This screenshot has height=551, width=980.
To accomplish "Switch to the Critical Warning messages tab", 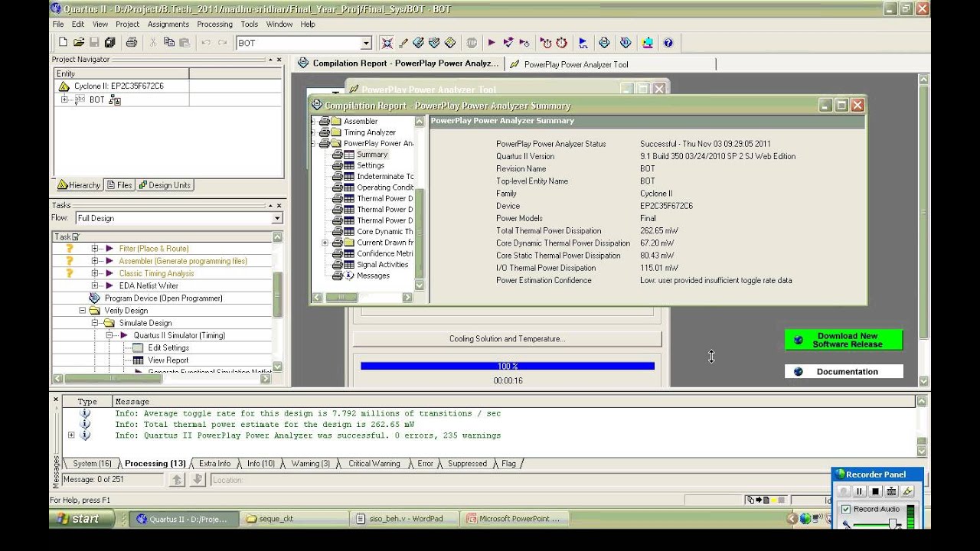I will (x=374, y=464).
